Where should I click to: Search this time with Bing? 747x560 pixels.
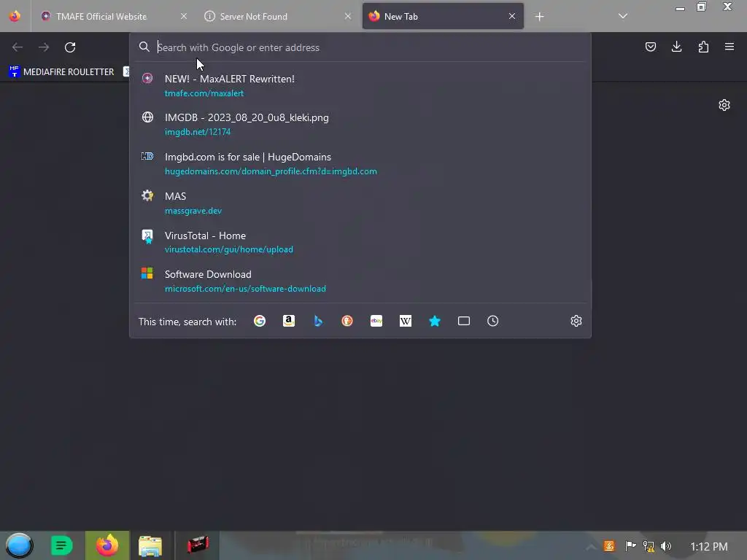click(318, 321)
